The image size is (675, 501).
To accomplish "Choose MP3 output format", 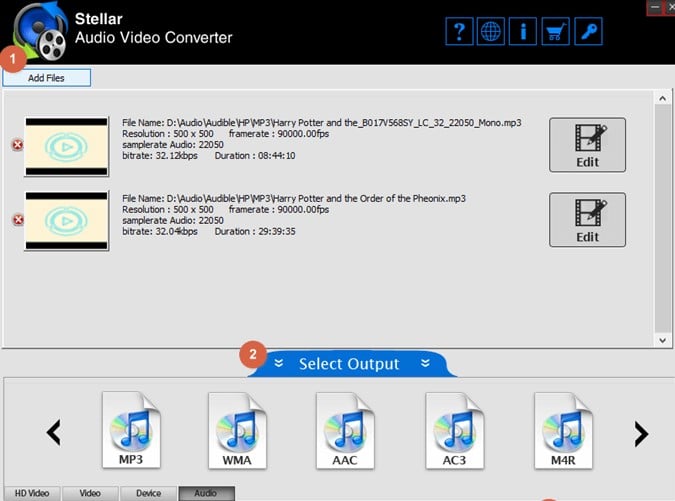I will [x=131, y=430].
